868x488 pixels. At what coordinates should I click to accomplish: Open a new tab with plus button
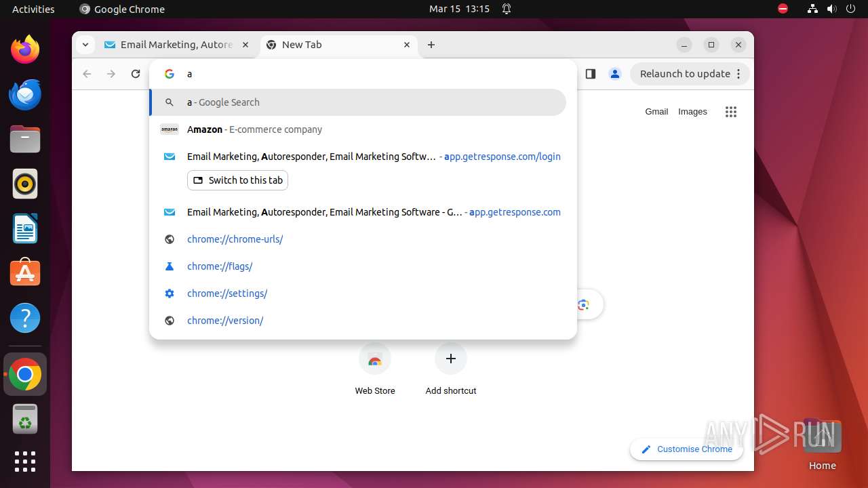pos(431,45)
